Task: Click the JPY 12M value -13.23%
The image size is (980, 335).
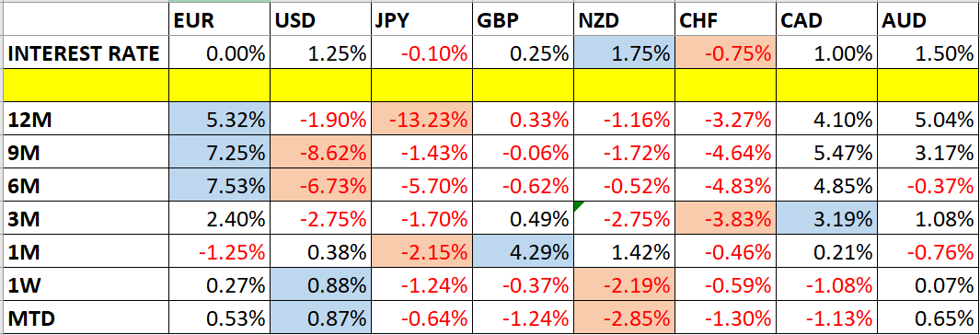Action: [421, 118]
